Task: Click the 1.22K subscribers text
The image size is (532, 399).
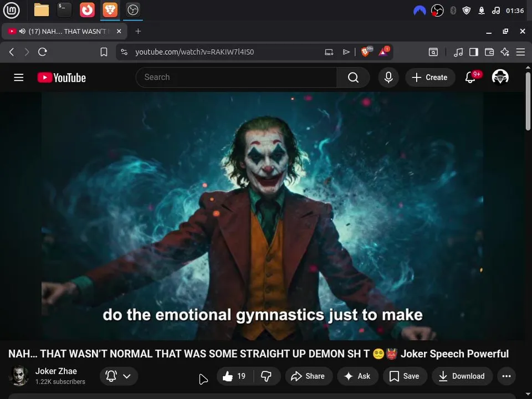Action: (x=60, y=382)
